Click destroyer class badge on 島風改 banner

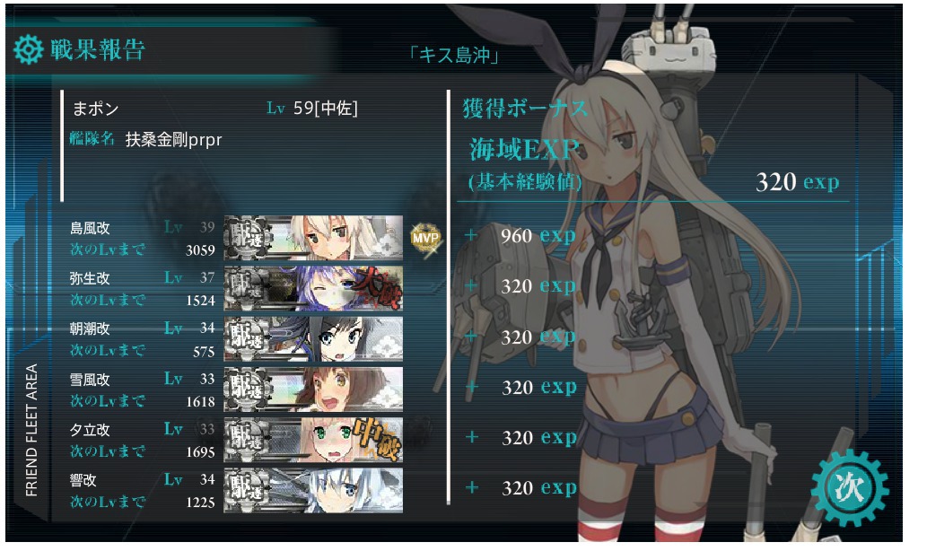[249, 238]
